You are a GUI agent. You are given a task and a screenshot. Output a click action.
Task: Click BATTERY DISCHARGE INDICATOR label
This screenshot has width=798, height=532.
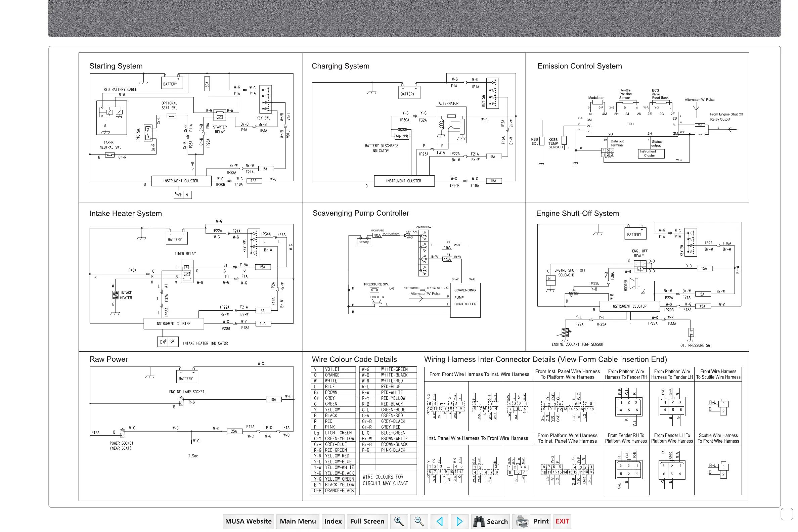[381, 148]
